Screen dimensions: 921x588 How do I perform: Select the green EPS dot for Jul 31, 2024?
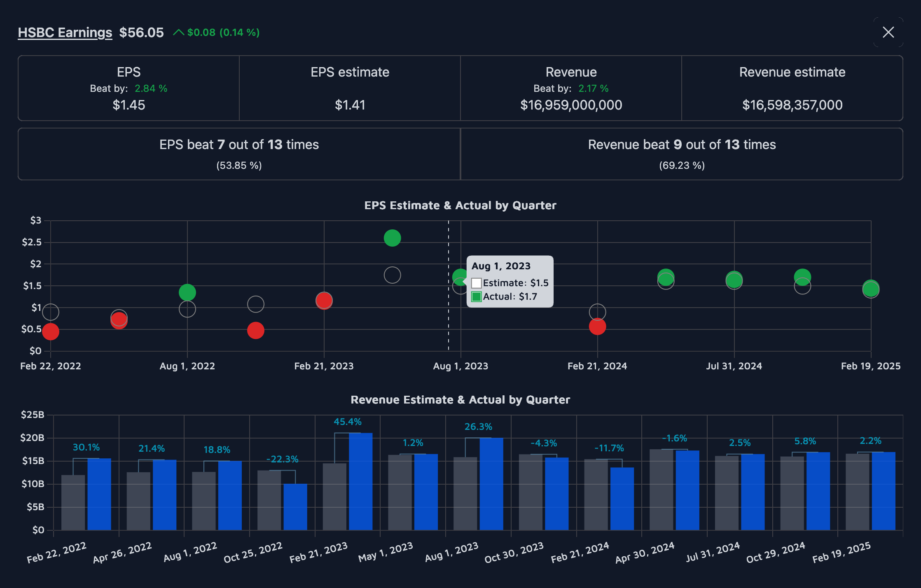click(734, 280)
